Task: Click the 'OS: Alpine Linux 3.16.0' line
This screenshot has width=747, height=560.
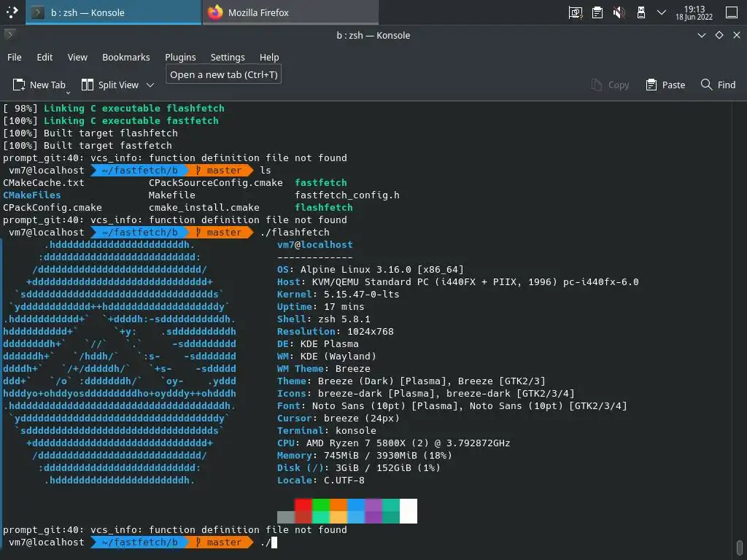Action: click(x=370, y=269)
